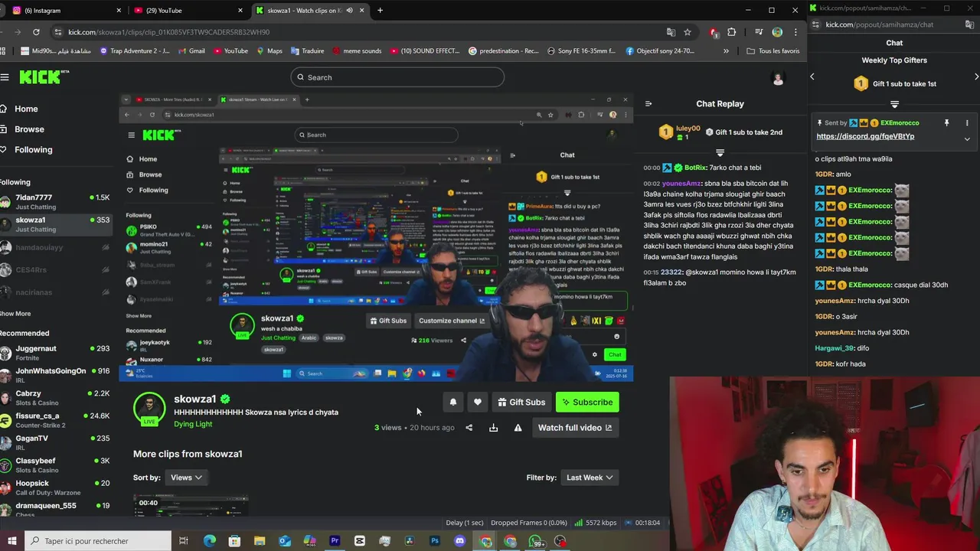Click Windows taskbar search box
Viewport: 980px width, 551px height.
point(98,541)
